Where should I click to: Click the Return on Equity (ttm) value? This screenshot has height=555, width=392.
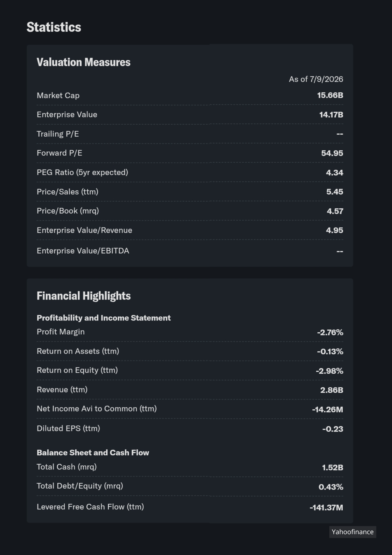329,371
